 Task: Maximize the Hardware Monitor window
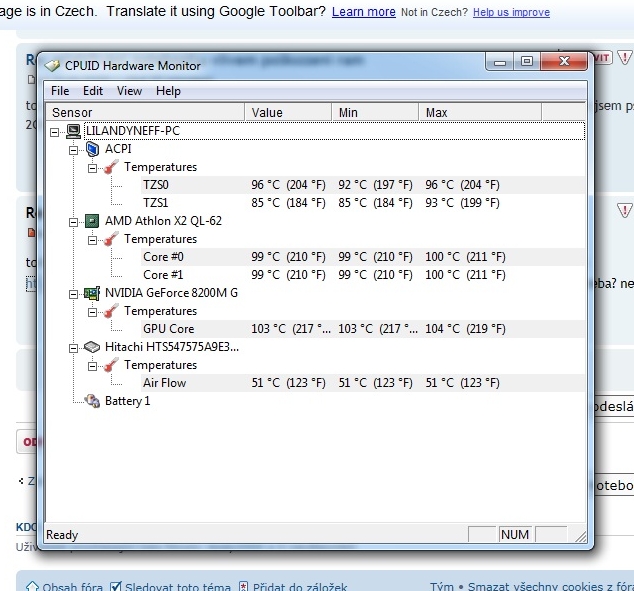tap(526, 62)
